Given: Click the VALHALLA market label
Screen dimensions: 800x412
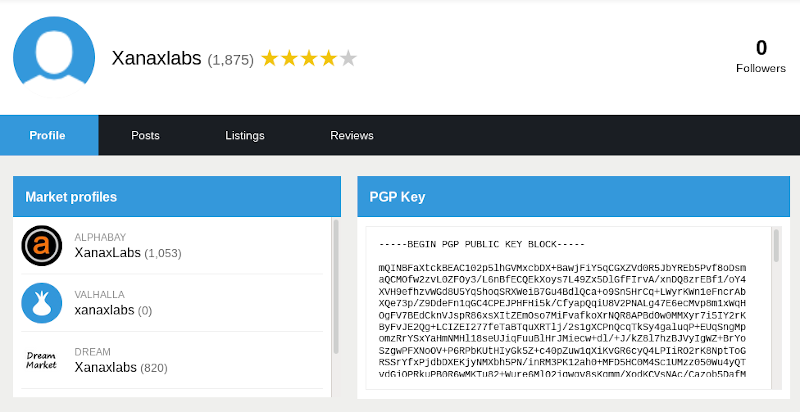Looking at the screenshot, I should click(x=99, y=295).
